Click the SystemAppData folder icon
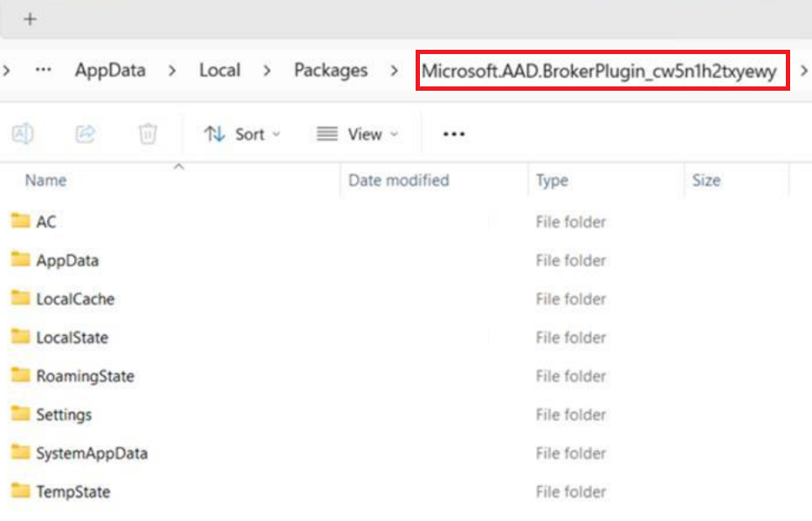The width and height of the screenshot is (812, 521). coord(21,452)
